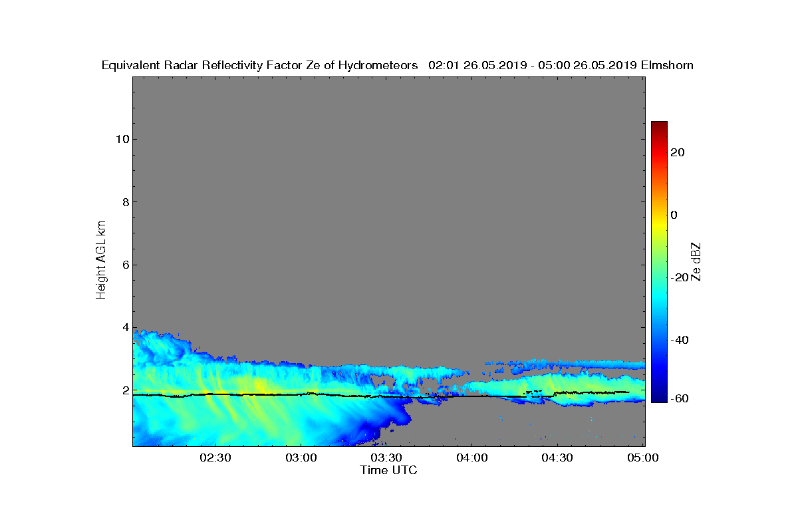
Task: Click the colorbar tick label 0
Action: tap(675, 215)
